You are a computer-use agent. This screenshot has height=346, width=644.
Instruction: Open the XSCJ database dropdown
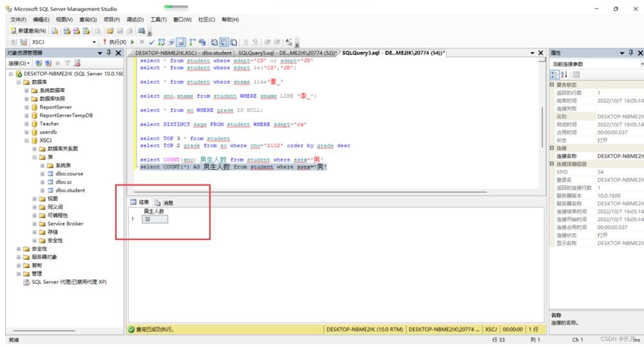coord(94,42)
